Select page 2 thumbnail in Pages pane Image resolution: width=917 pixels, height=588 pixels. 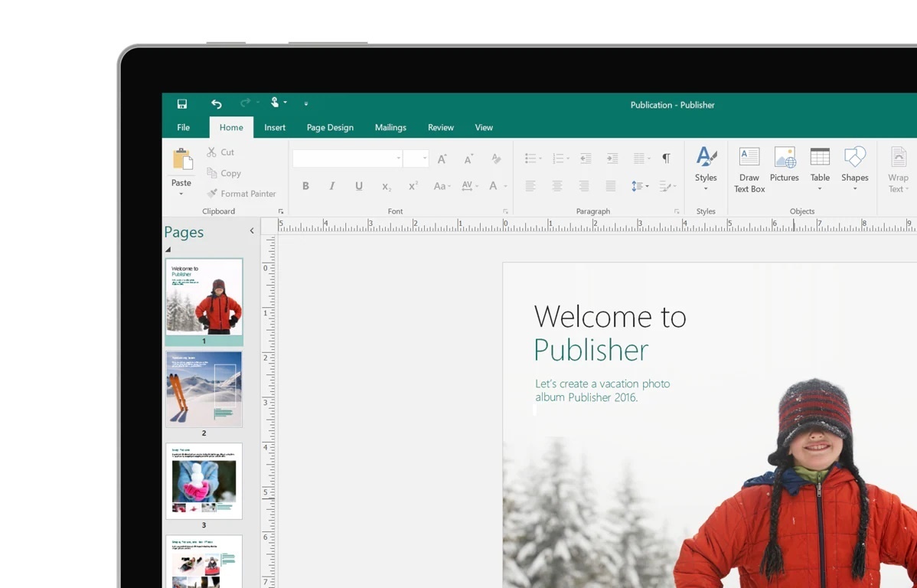204,389
